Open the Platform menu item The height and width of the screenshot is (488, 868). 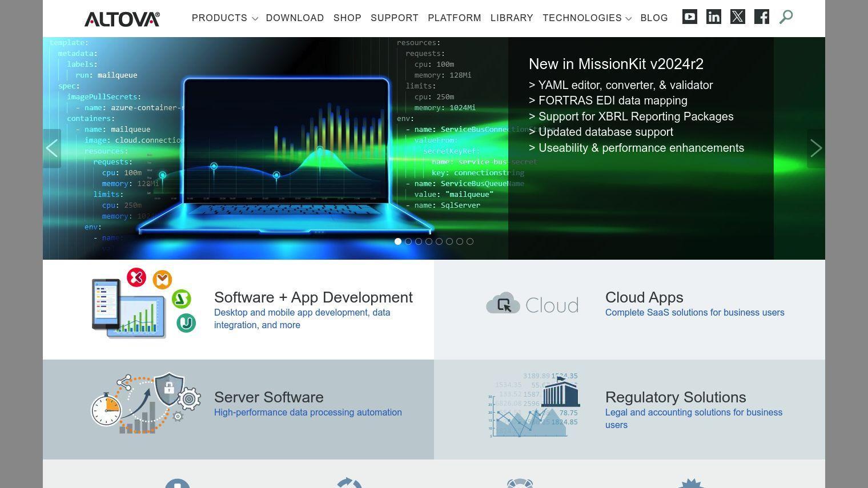[455, 18]
